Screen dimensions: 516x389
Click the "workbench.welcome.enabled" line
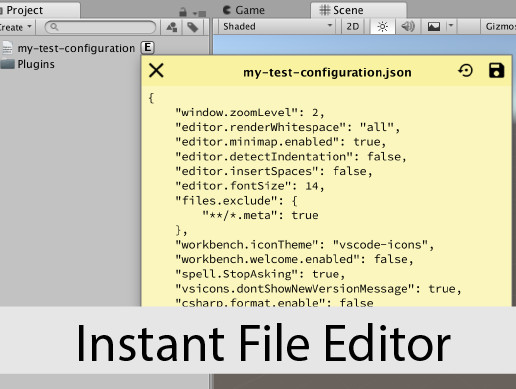coord(294,259)
